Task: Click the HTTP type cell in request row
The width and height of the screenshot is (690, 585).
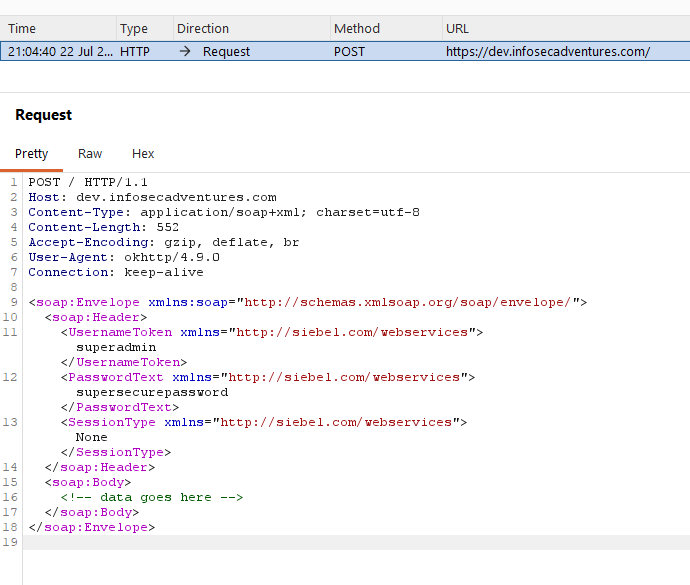Action: [135, 52]
